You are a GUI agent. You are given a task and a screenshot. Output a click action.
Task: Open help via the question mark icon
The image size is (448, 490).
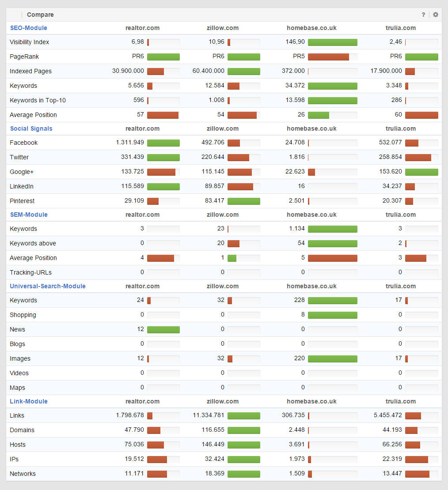[x=423, y=15]
